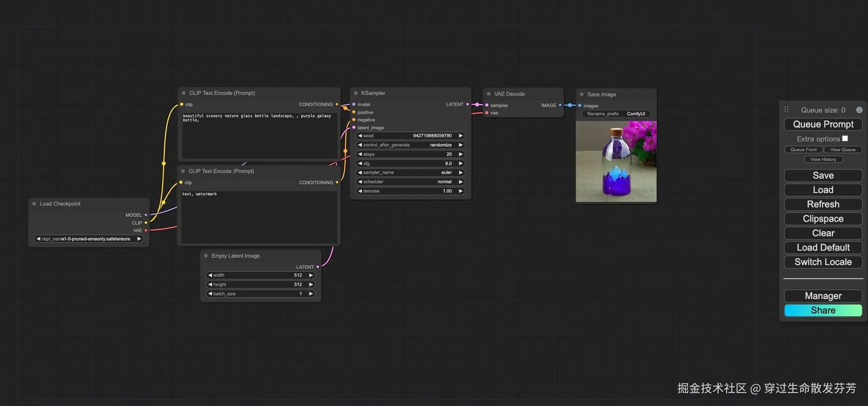Collapse the Empty Latent Image node dot
Image resolution: width=868 pixels, height=406 pixels.
(206, 256)
